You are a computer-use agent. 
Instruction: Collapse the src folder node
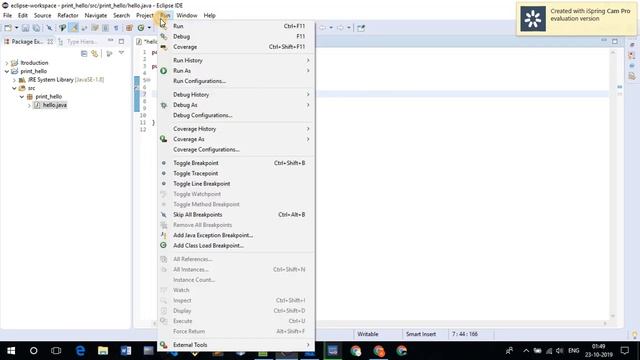point(14,88)
